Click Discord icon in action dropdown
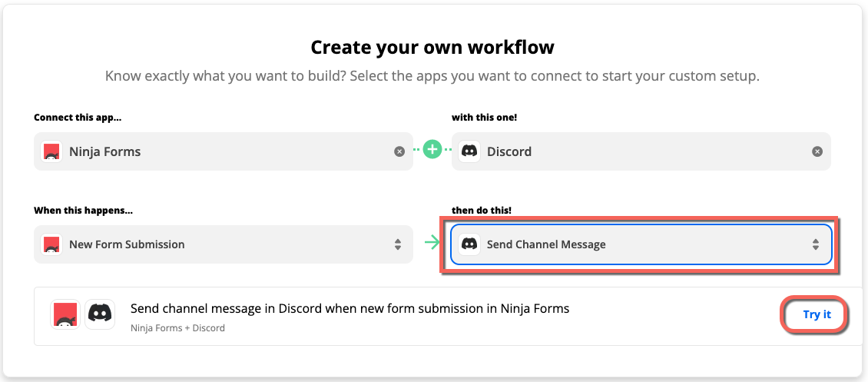Image resolution: width=868 pixels, height=382 pixels. 469,244
